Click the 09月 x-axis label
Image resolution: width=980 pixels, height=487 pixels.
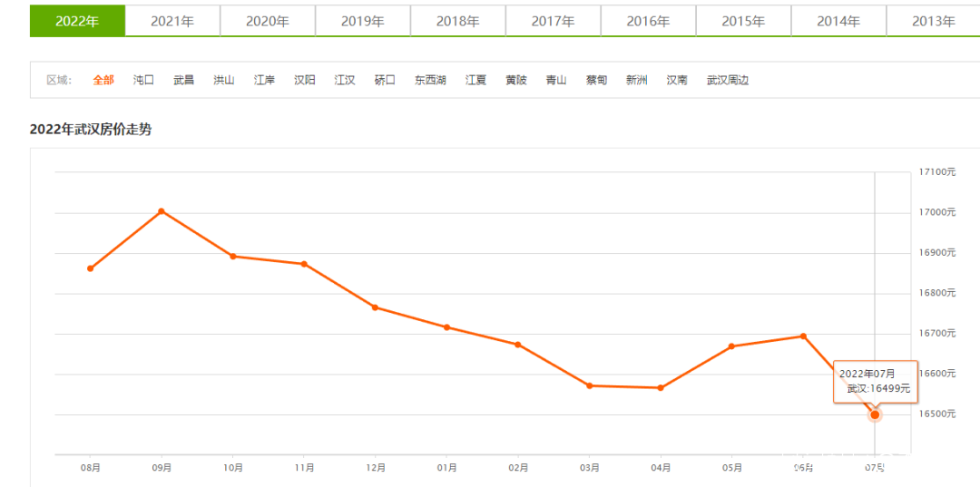(162, 467)
